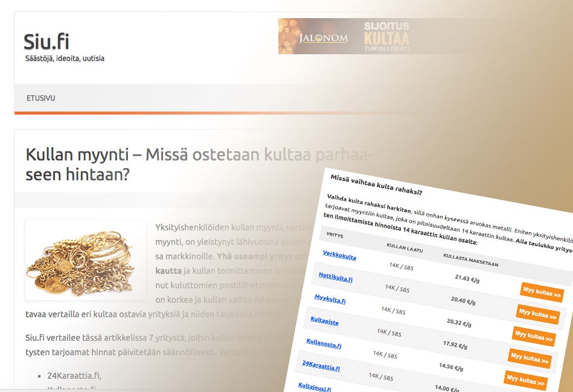This screenshot has width=573, height=392.
Task: Select the 'Missä vaihtaa kulta rahaksi?' heading
Action: [x=376, y=185]
